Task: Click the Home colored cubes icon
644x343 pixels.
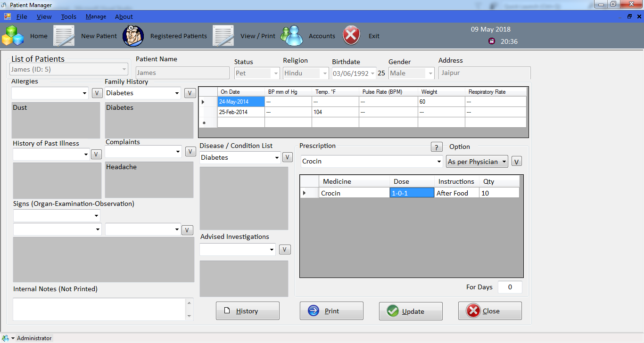Action: coord(13,35)
